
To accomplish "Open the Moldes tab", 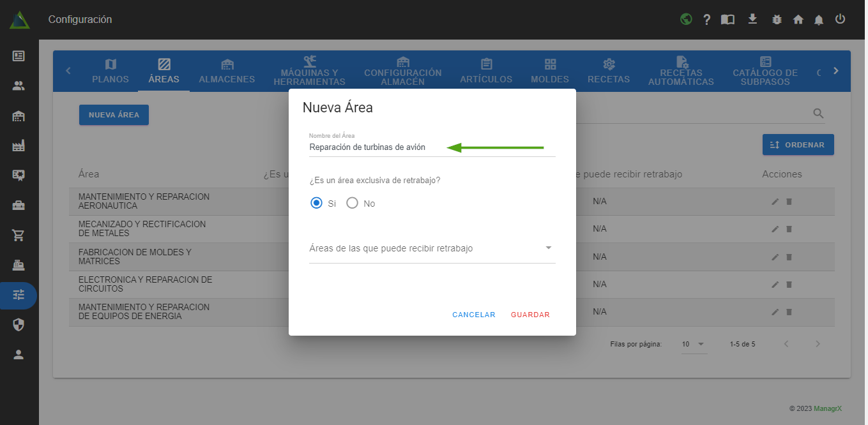I will coord(550,71).
